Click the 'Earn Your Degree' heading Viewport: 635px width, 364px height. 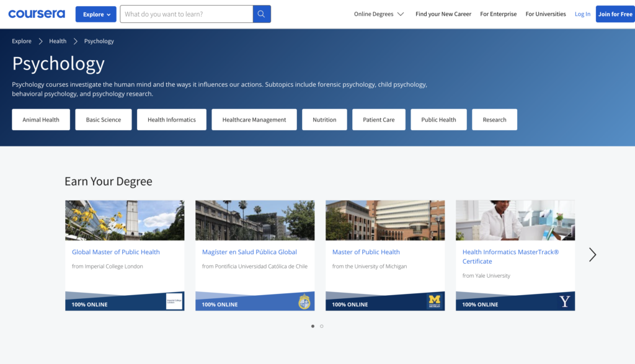[x=109, y=181]
